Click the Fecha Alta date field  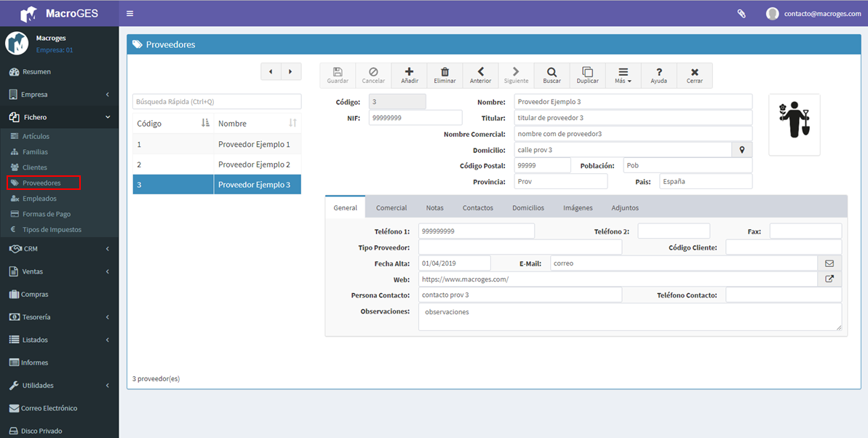455,263
